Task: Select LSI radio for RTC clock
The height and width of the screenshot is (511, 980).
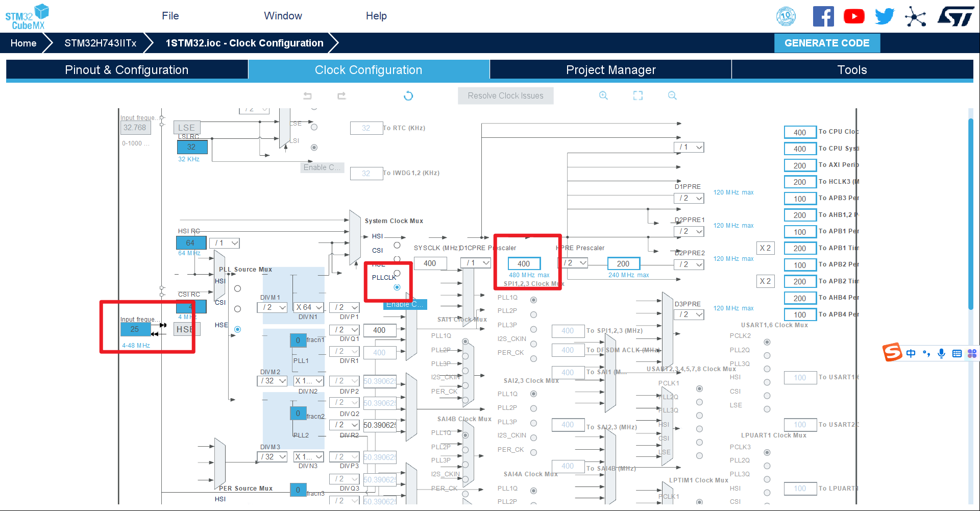Action: click(314, 148)
